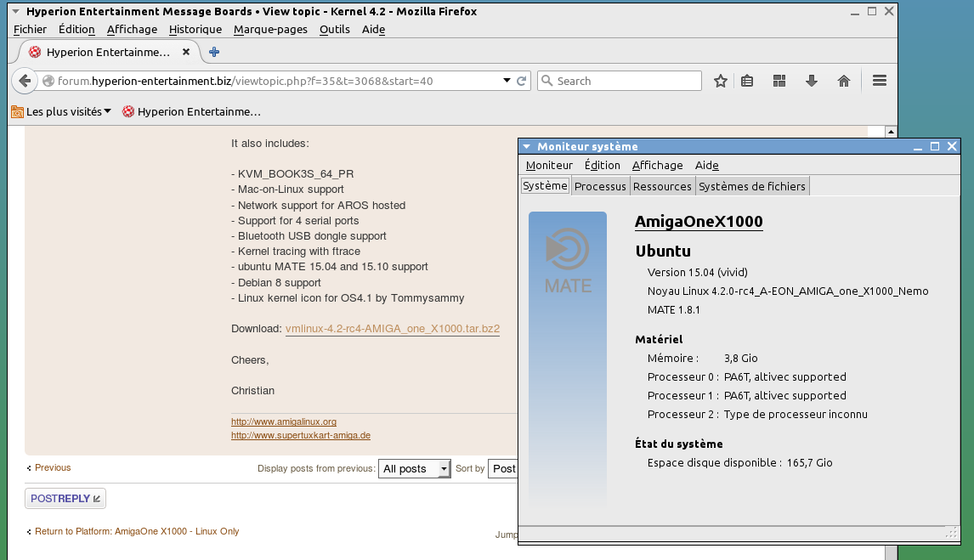Switch to the Ressources tab

coord(662,186)
